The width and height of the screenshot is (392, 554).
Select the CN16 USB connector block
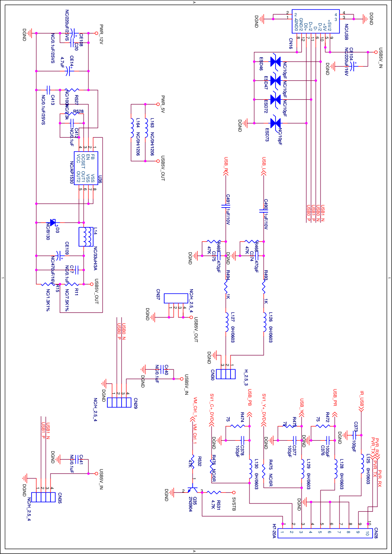(315, 21)
